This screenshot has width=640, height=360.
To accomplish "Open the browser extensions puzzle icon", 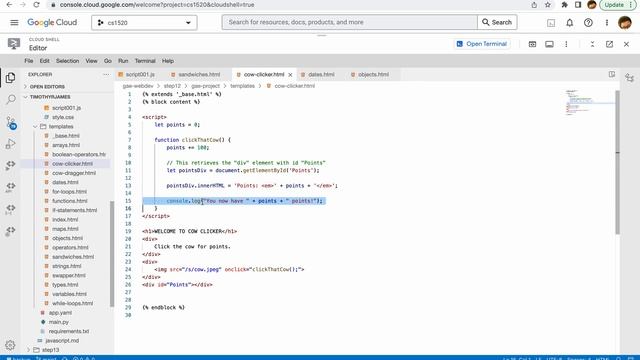I will click(x=564, y=5).
